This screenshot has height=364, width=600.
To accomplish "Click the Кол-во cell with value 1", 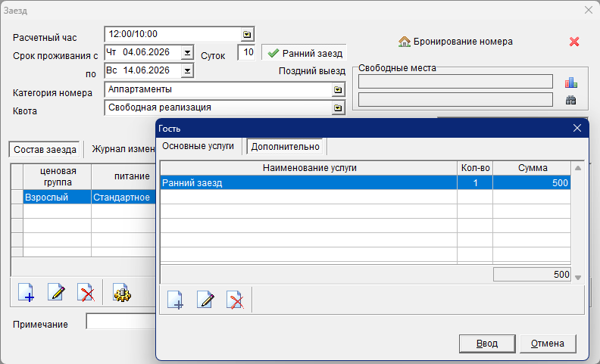I will pos(475,183).
